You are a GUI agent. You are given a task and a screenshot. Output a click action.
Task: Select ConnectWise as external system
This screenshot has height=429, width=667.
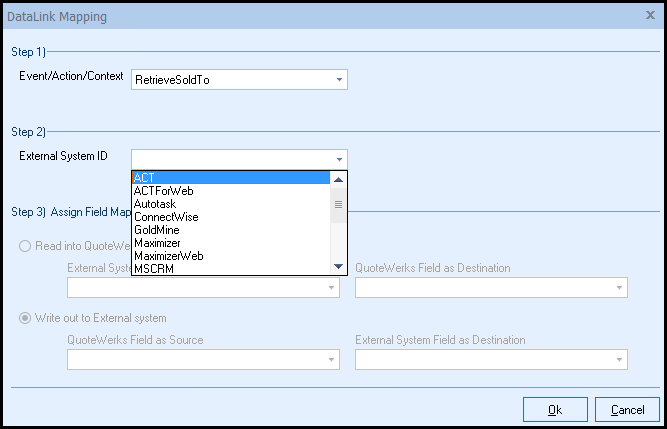click(x=230, y=217)
